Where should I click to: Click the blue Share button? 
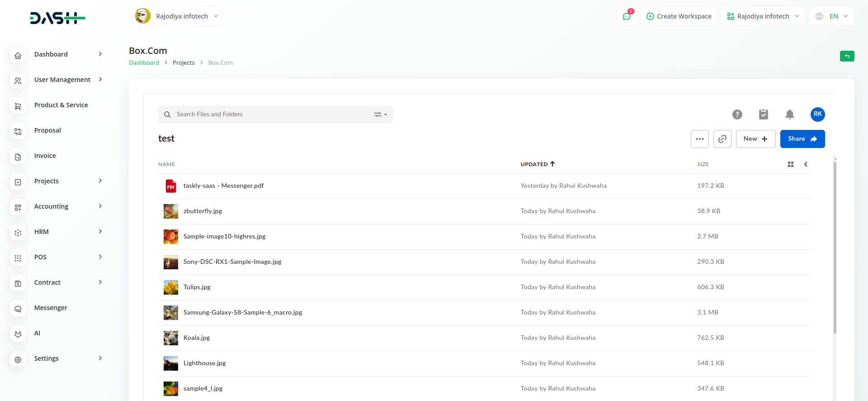[x=802, y=139]
